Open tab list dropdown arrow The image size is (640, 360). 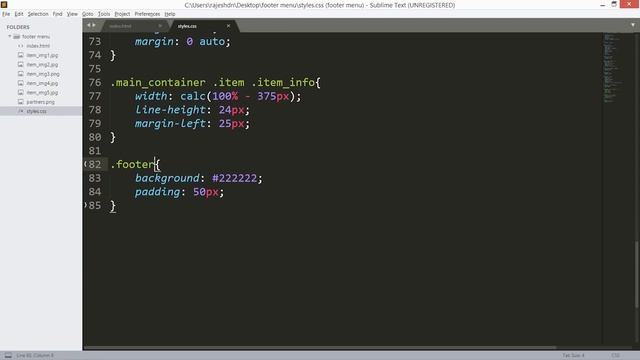[x=633, y=25]
